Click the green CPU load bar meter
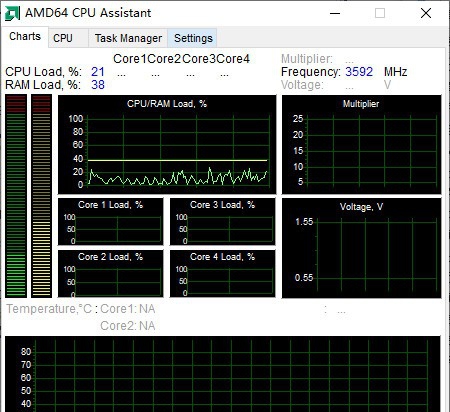The height and width of the screenshot is (412, 450). coord(16,196)
